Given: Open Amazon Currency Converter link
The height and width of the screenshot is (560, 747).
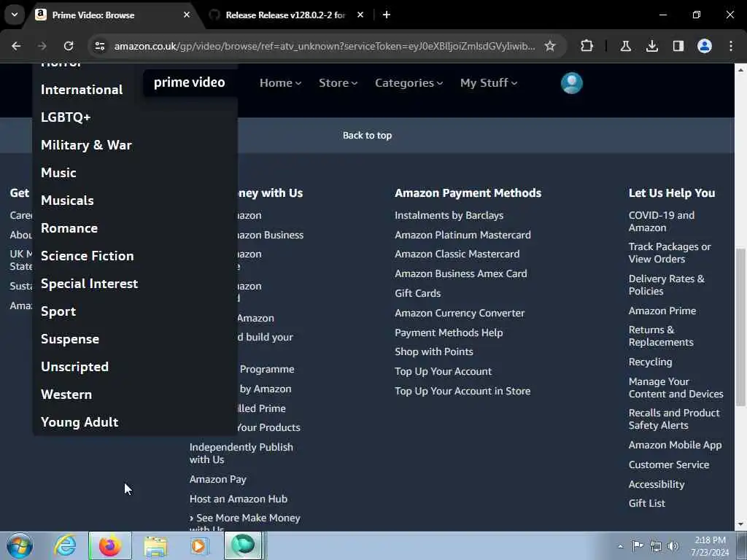Looking at the screenshot, I should (x=460, y=313).
